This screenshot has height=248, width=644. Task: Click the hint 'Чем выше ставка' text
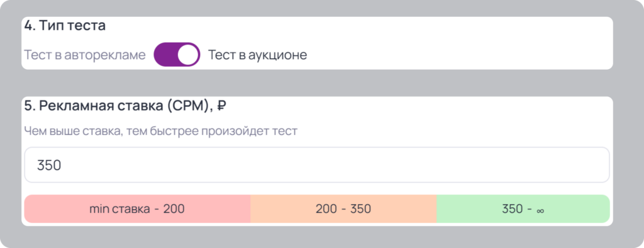coord(73,131)
